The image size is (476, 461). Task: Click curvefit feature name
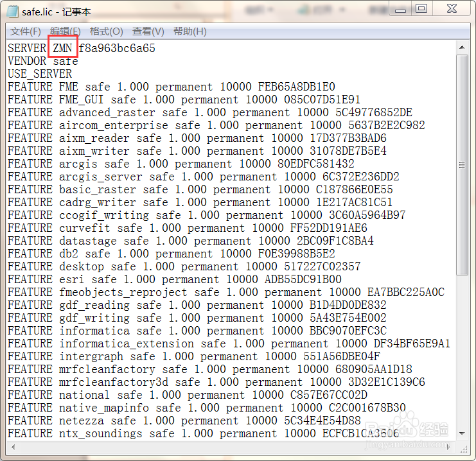click(85, 228)
